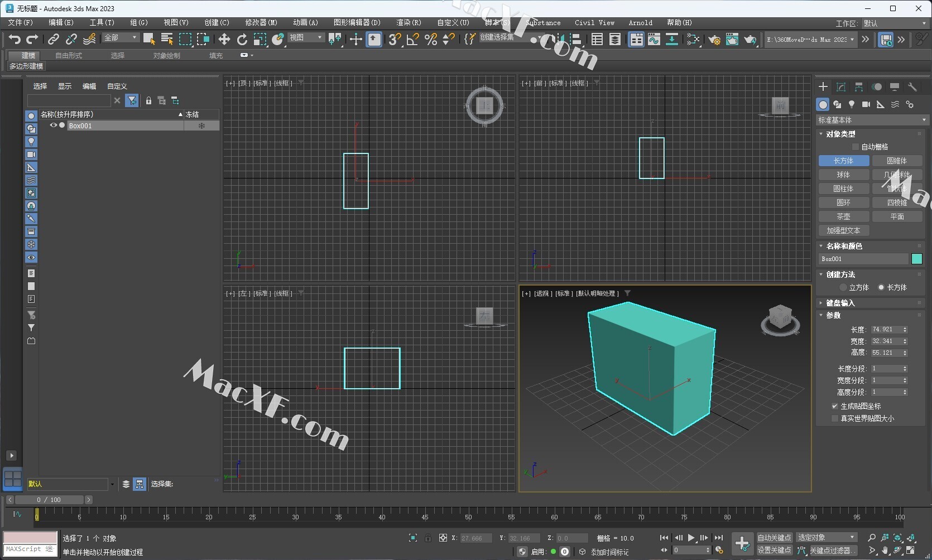Activate the Select Object tool
Image resolution: width=932 pixels, height=560 pixels.
pyautogui.click(x=149, y=38)
